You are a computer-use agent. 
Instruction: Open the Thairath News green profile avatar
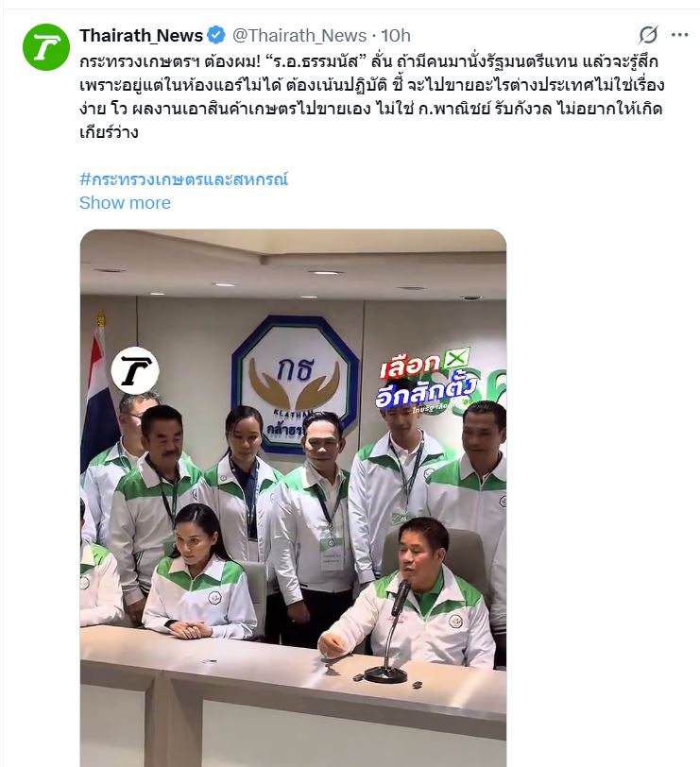(46, 47)
